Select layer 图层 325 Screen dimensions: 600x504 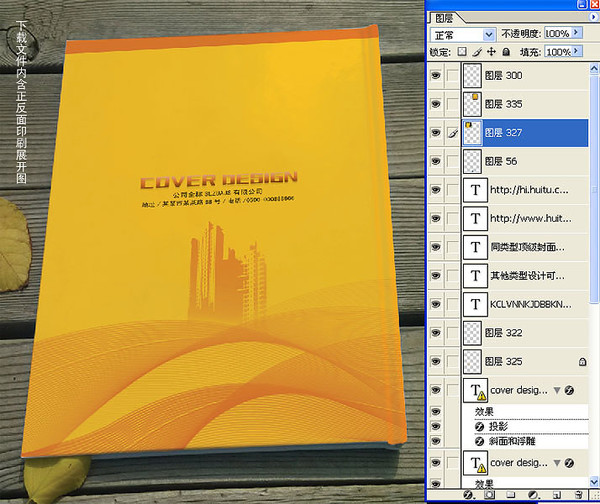click(x=525, y=361)
